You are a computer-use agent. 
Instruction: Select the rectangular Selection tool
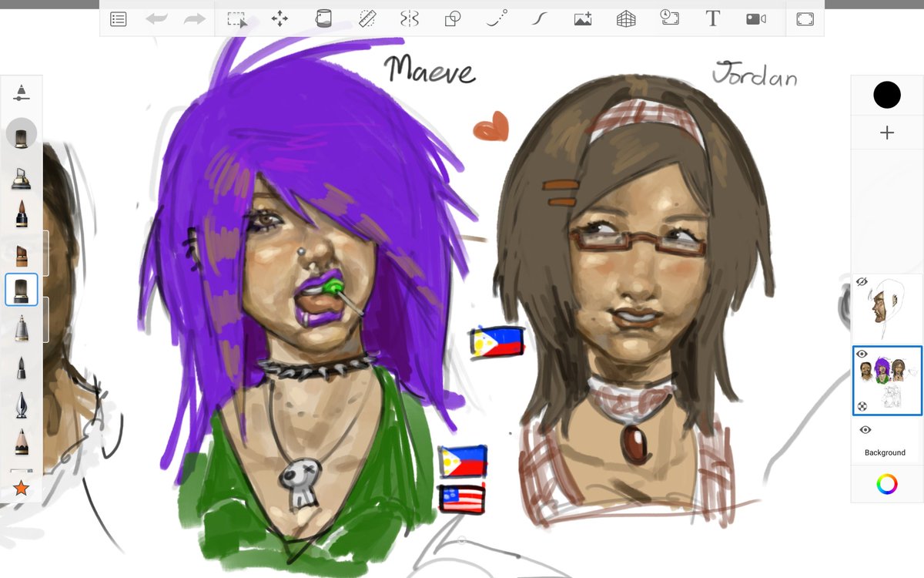(x=236, y=18)
